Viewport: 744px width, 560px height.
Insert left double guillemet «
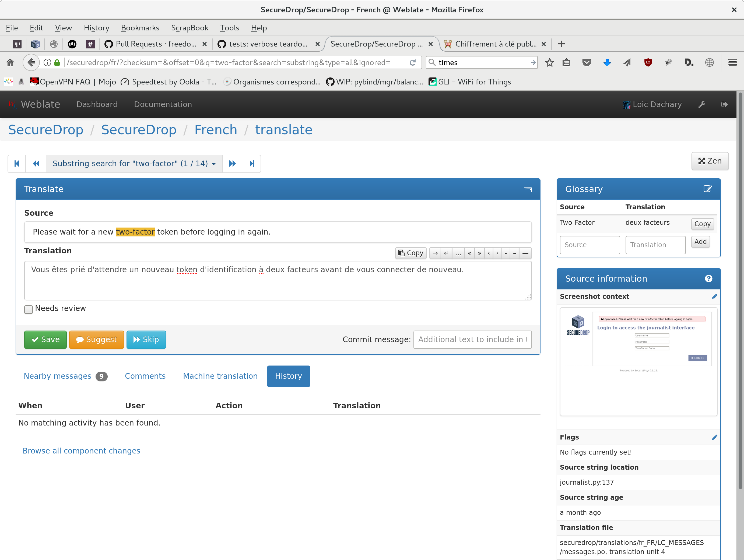[x=469, y=253]
